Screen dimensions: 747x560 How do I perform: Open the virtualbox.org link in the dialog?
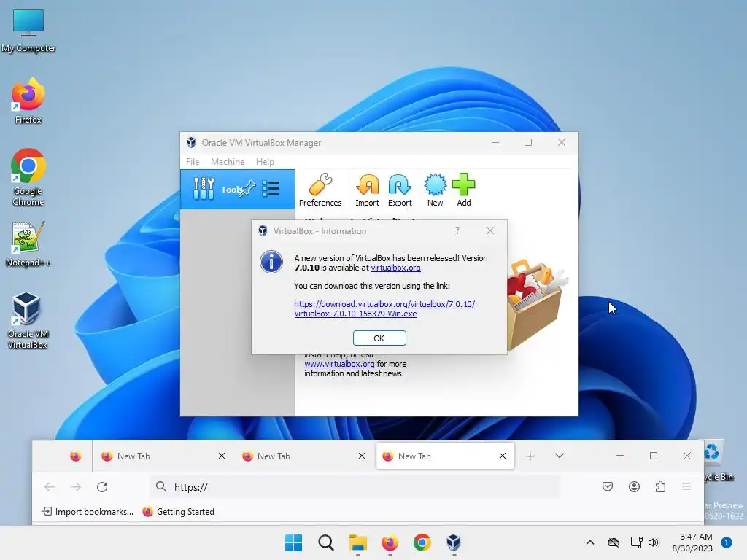[395, 268]
